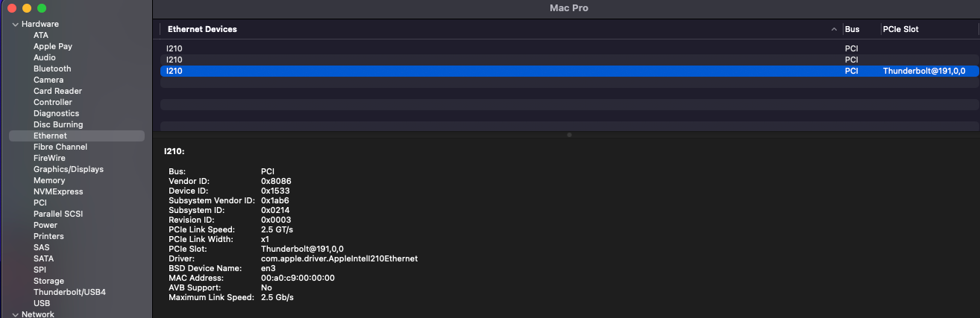980x318 pixels.
Task: Select the PCI sidebar item
Action: tap(40, 203)
